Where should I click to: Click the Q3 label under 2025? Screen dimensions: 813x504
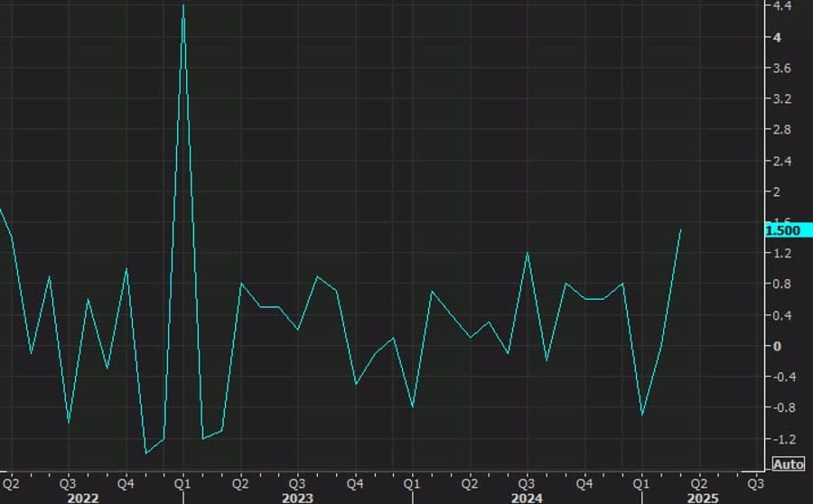[x=753, y=482]
